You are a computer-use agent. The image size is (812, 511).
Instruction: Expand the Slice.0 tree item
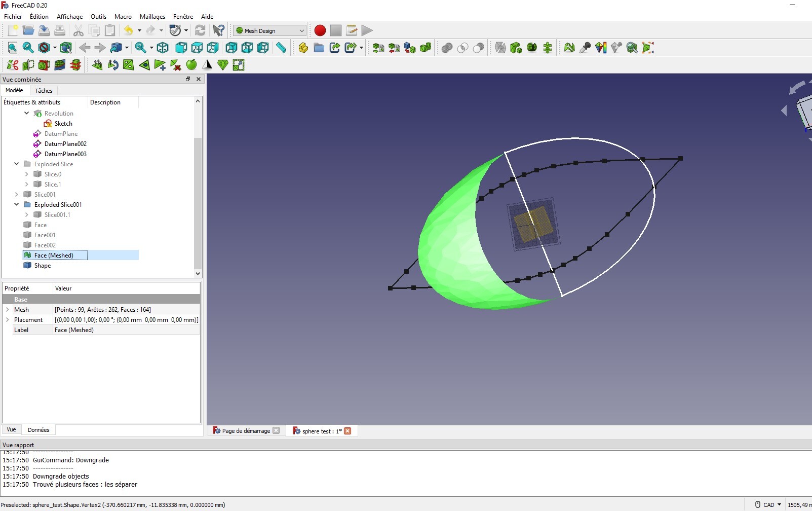(27, 174)
